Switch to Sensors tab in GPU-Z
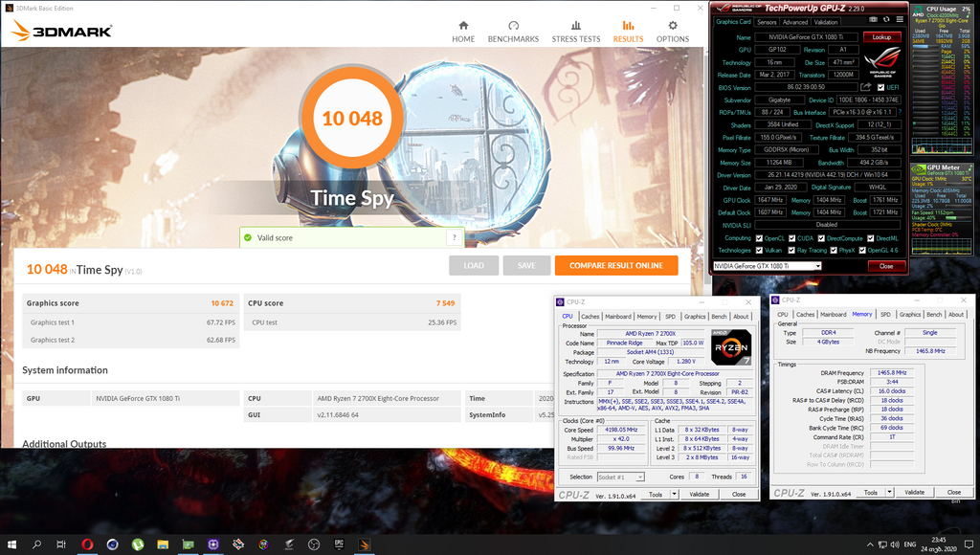 click(x=767, y=22)
